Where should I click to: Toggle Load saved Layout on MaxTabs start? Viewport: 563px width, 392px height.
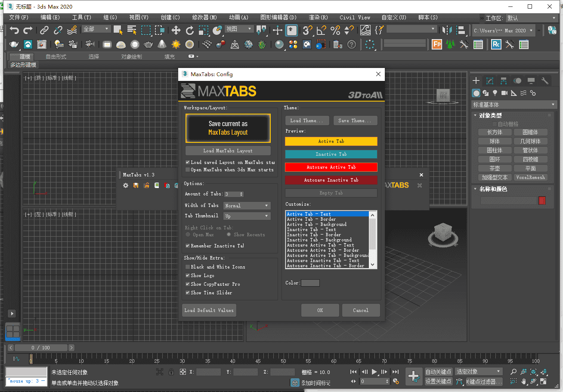click(x=188, y=162)
